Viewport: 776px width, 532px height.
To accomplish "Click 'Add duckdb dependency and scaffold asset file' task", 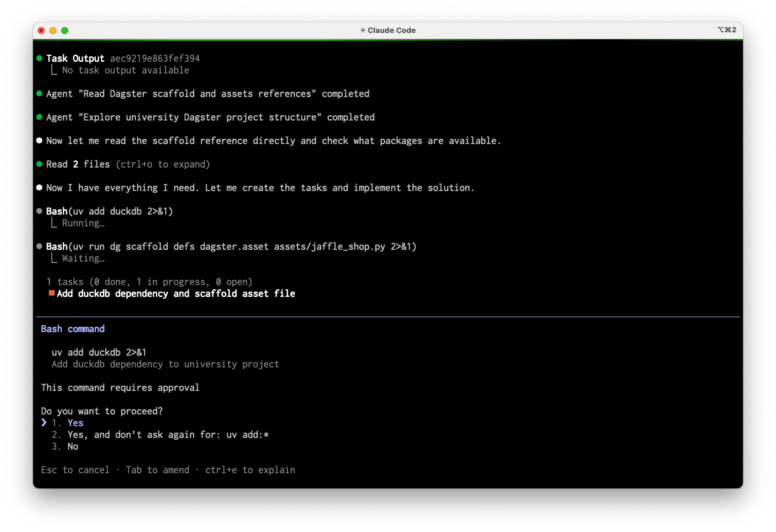I will [176, 294].
